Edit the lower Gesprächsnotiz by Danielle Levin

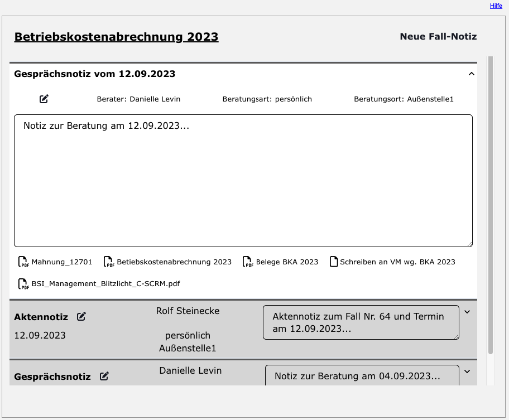point(104,376)
